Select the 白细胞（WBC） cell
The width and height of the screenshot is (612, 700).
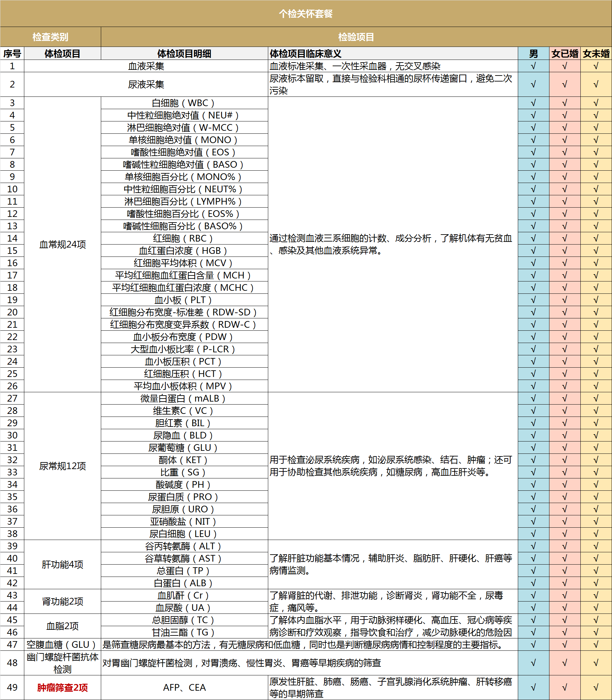[184, 103]
